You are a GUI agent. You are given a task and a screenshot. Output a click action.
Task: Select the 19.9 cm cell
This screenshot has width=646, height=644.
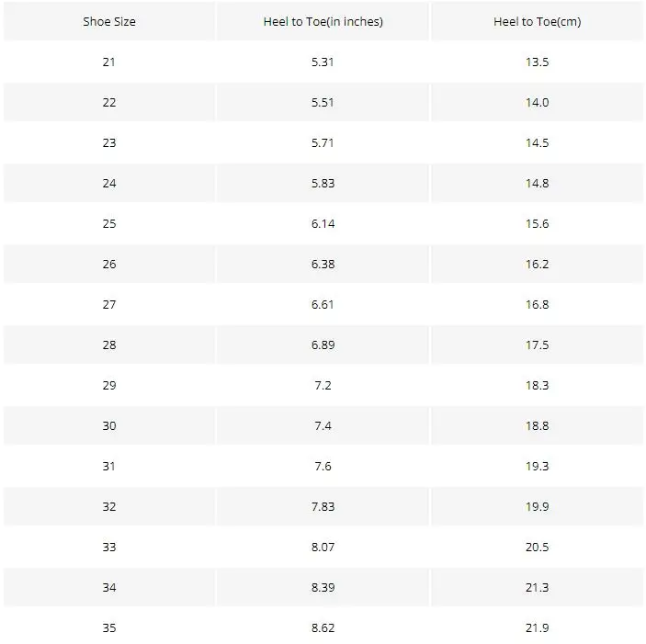pyautogui.click(x=537, y=507)
